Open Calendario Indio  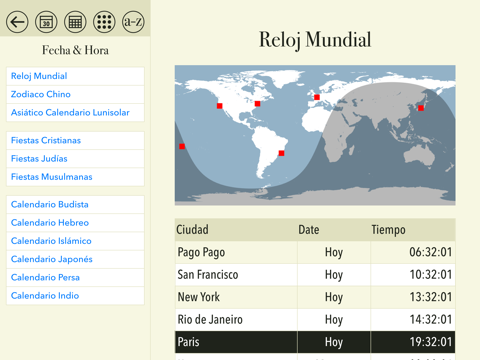[75, 296]
